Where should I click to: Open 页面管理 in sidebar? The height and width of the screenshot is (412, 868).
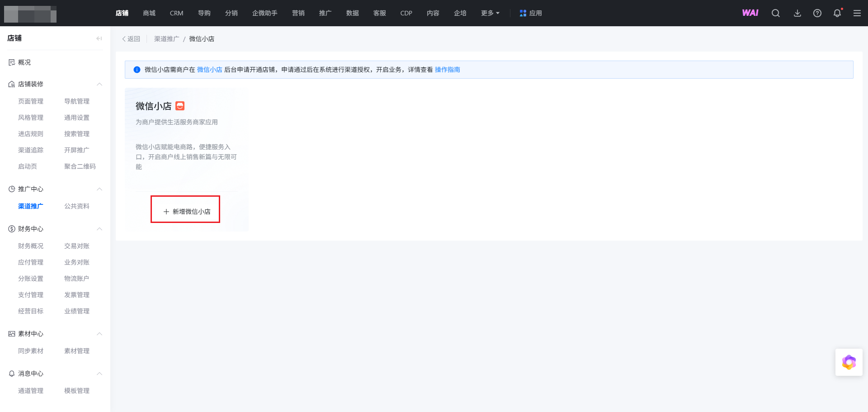click(31, 101)
